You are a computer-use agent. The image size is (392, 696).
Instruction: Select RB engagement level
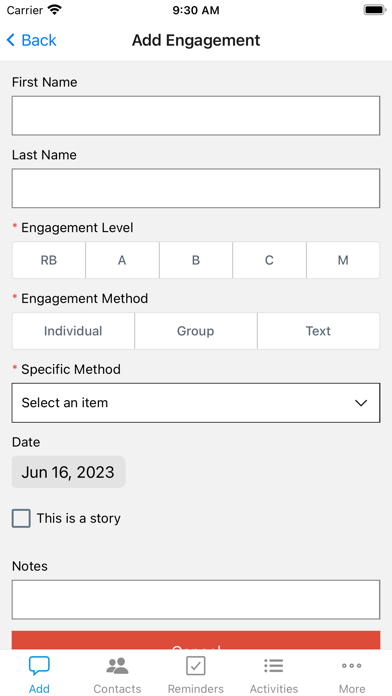[x=49, y=260]
